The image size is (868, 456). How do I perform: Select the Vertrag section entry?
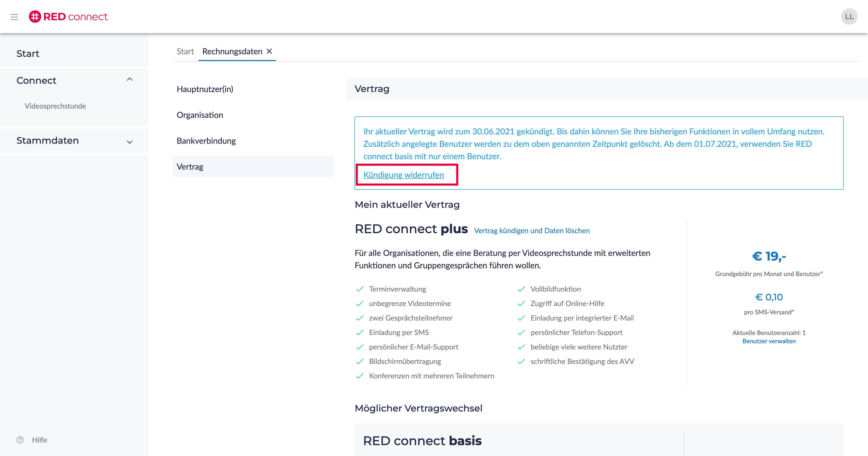pyautogui.click(x=190, y=167)
